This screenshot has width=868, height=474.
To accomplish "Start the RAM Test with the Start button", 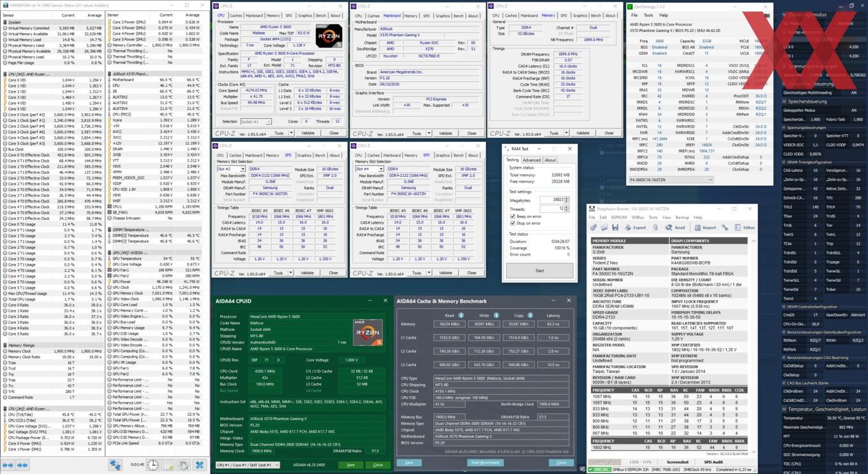I will tap(539, 270).
